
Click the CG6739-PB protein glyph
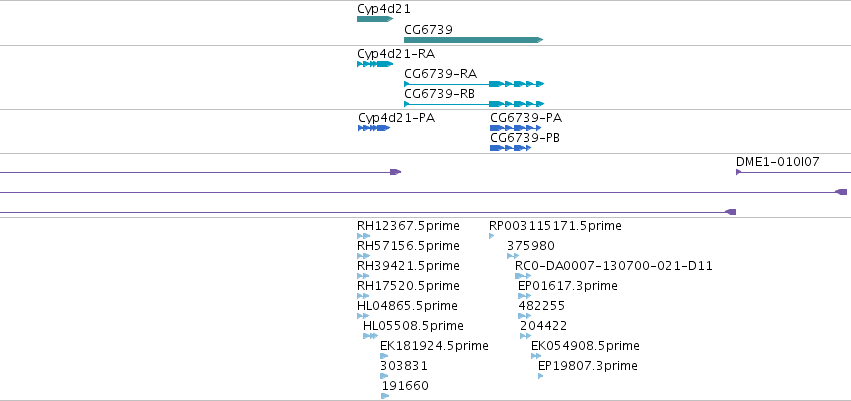[510, 148]
